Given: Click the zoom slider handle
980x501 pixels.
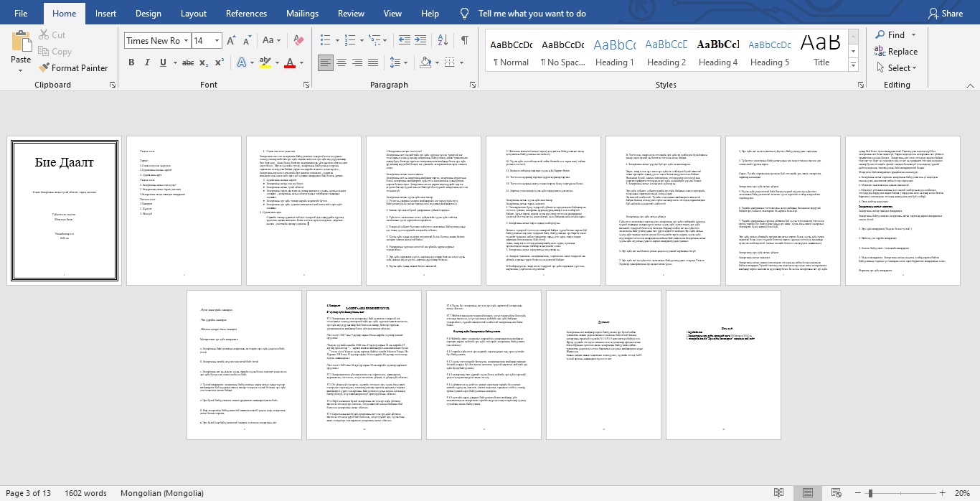Looking at the screenshot, I should 870,493.
